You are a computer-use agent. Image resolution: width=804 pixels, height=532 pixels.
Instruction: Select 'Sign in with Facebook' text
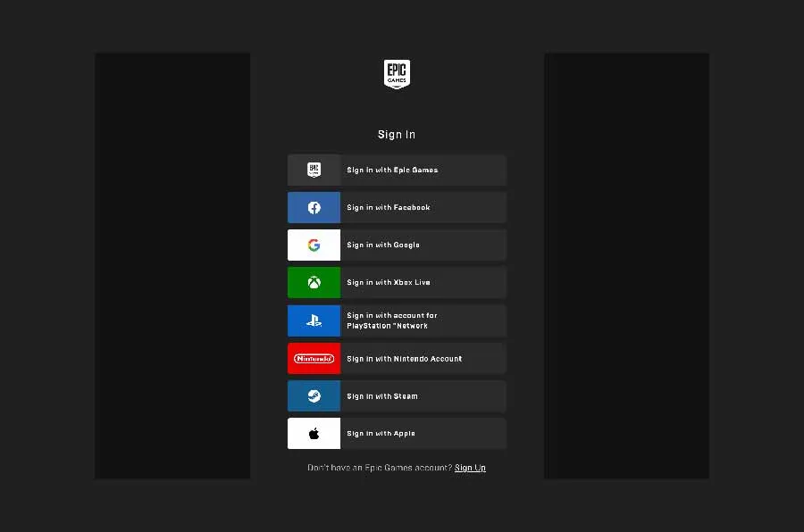click(x=389, y=207)
